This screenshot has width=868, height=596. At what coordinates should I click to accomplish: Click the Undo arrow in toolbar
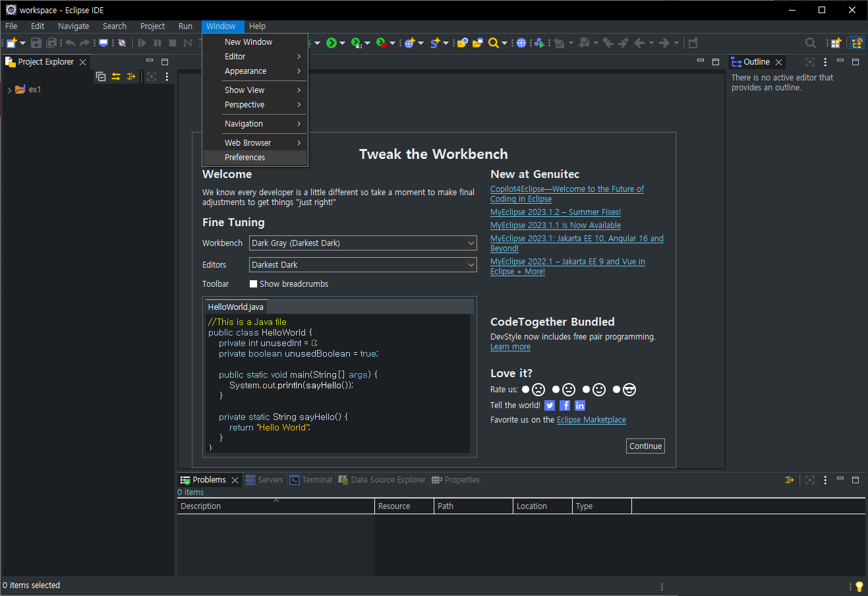click(x=70, y=43)
